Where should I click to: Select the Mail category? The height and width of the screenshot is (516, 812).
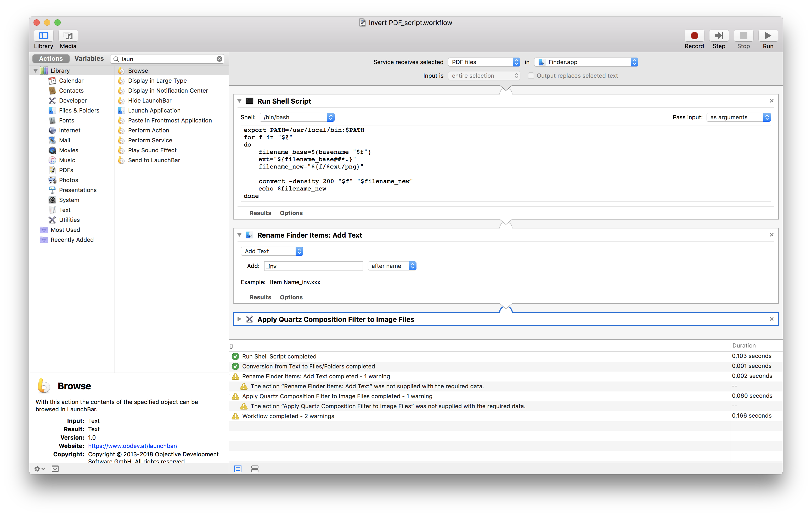tap(64, 140)
